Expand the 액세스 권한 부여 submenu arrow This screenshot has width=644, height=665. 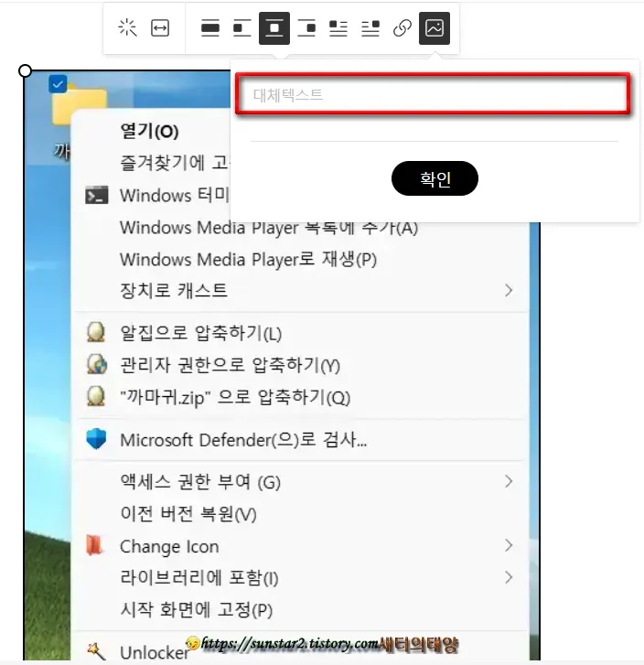point(509,481)
